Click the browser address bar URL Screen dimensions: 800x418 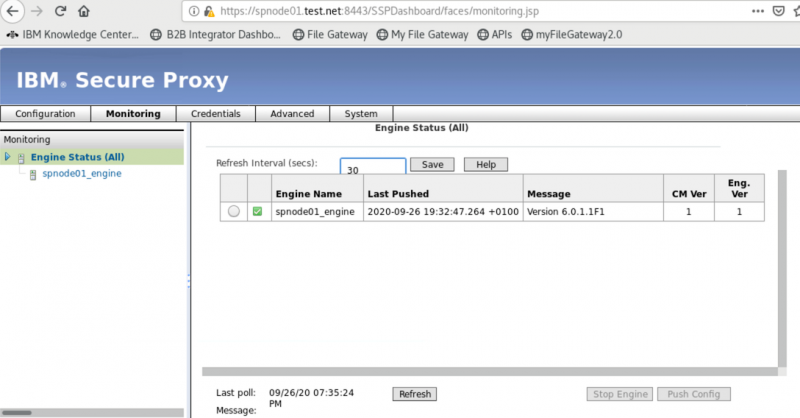(379, 11)
